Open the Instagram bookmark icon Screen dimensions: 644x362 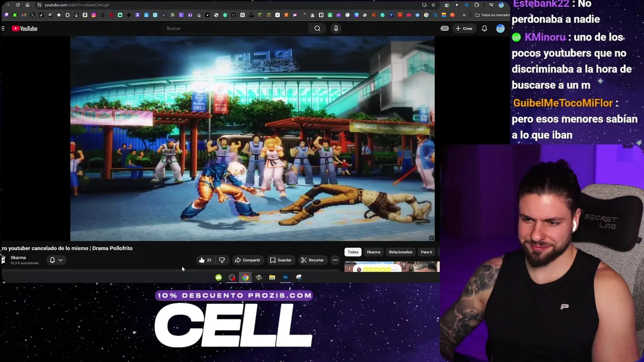tap(94, 15)
